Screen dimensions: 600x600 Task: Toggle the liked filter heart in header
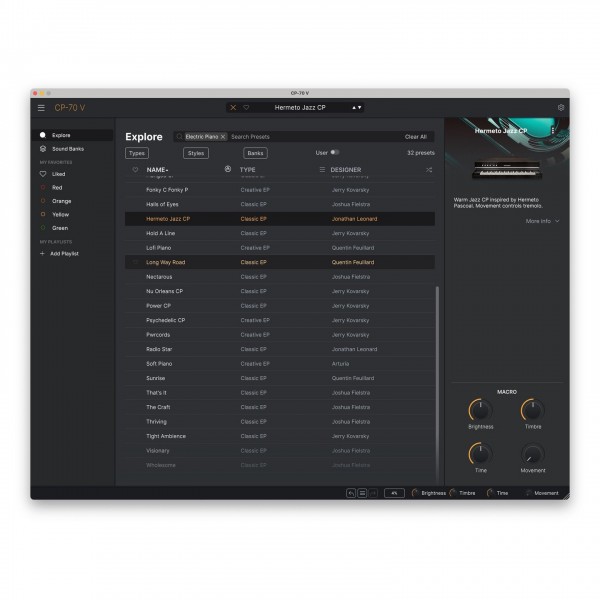click(135, 170)
